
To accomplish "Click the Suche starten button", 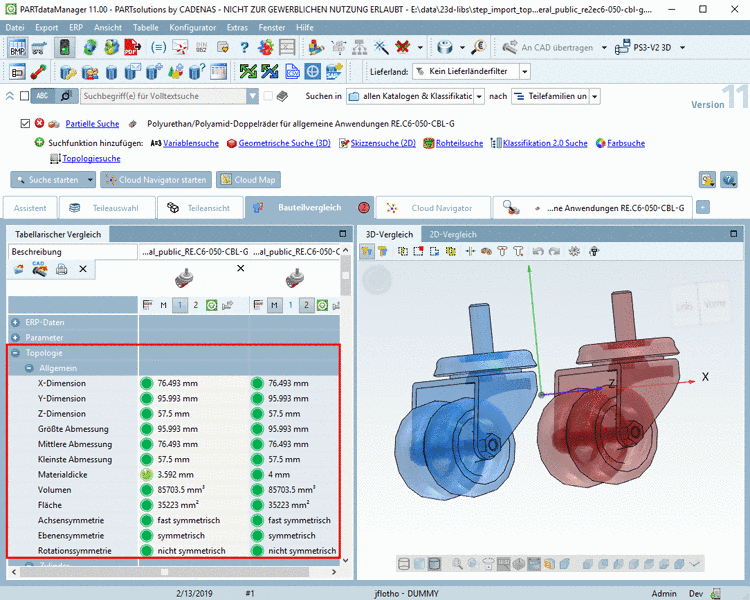I will click(47, 180).
